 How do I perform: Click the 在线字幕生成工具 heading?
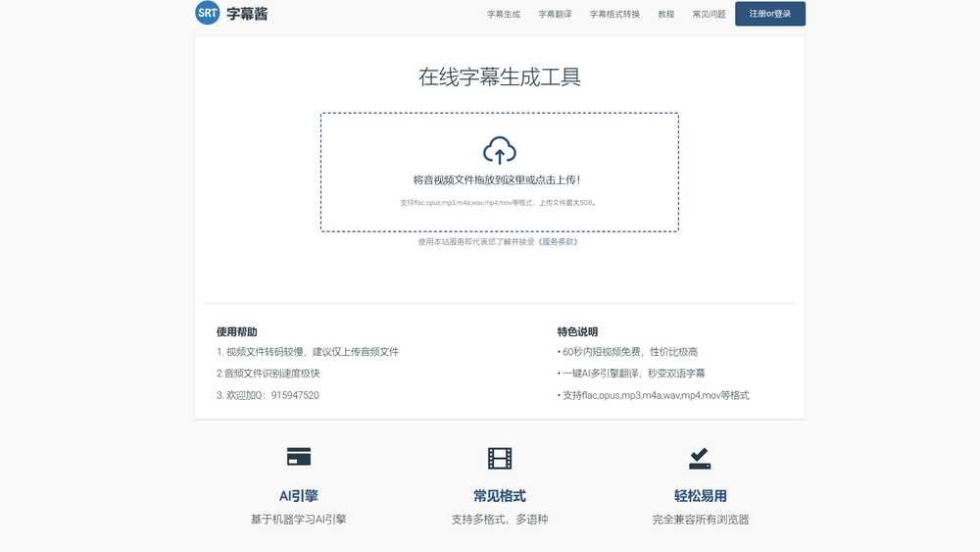coord(500,76)
